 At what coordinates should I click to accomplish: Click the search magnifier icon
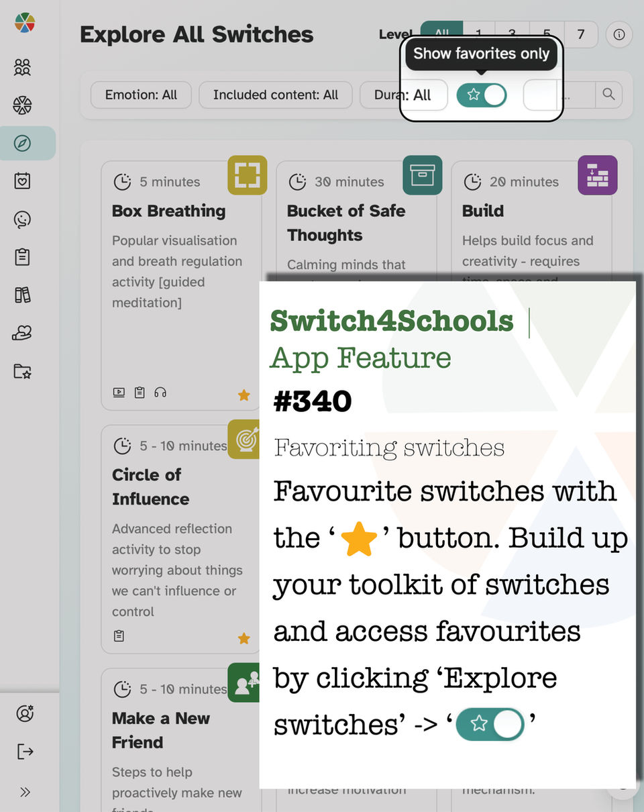pos(608,95)
